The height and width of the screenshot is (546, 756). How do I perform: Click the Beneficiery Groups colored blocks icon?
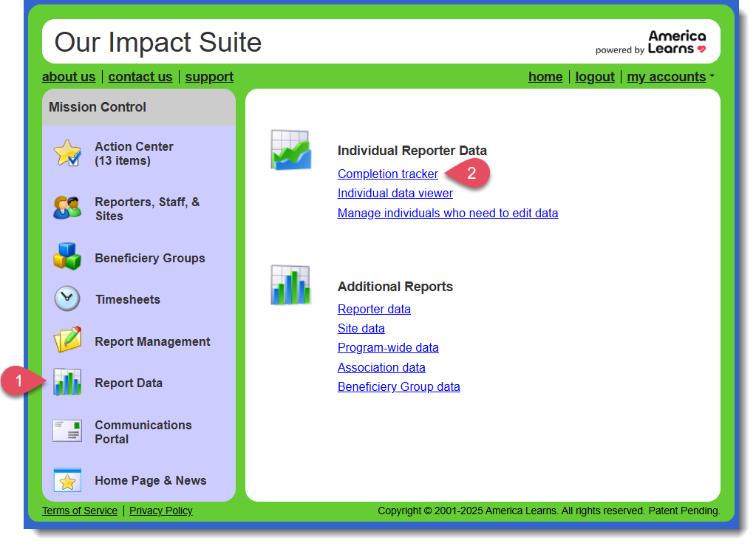pos(67,256)
